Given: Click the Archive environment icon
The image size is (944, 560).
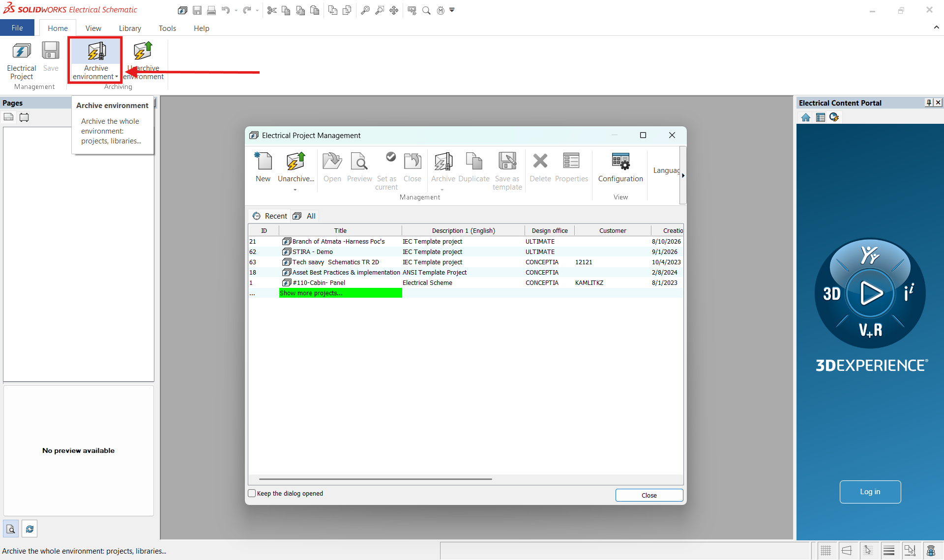Looking at the screenshot, I should (x=96, y=51).
